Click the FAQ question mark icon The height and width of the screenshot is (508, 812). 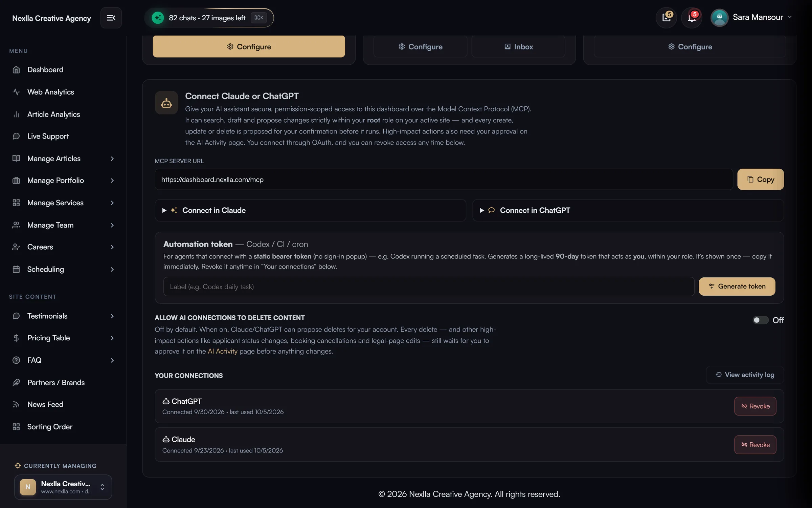(x=16, y=360)
